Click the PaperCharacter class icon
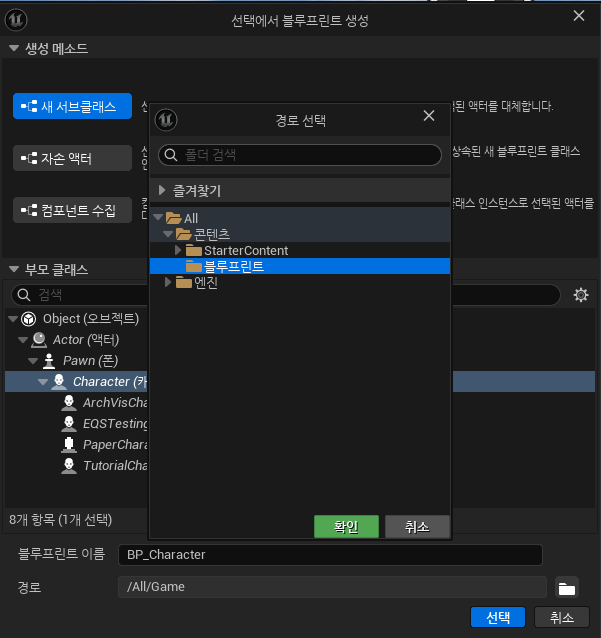Image resolution: width=601 pixels, height=638 pixels. (69, 444)
